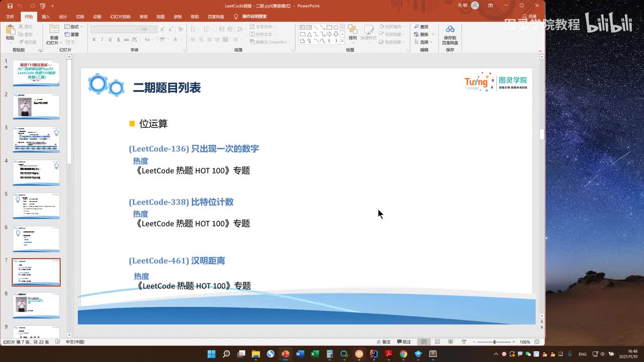Toggle center text alignment
Image resolution: width=644 pixels, height=362 pixels.
tap(201, 40)
